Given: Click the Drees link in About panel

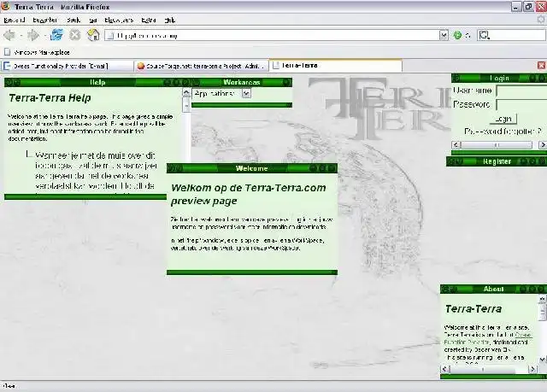Looking at the screenshot, I should coord(523,335).
